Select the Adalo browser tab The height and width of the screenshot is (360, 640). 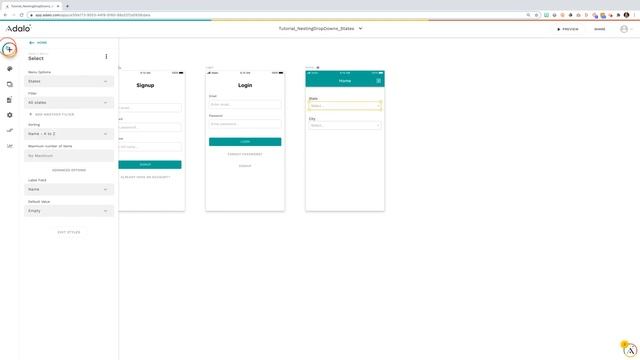pos(32,6)
